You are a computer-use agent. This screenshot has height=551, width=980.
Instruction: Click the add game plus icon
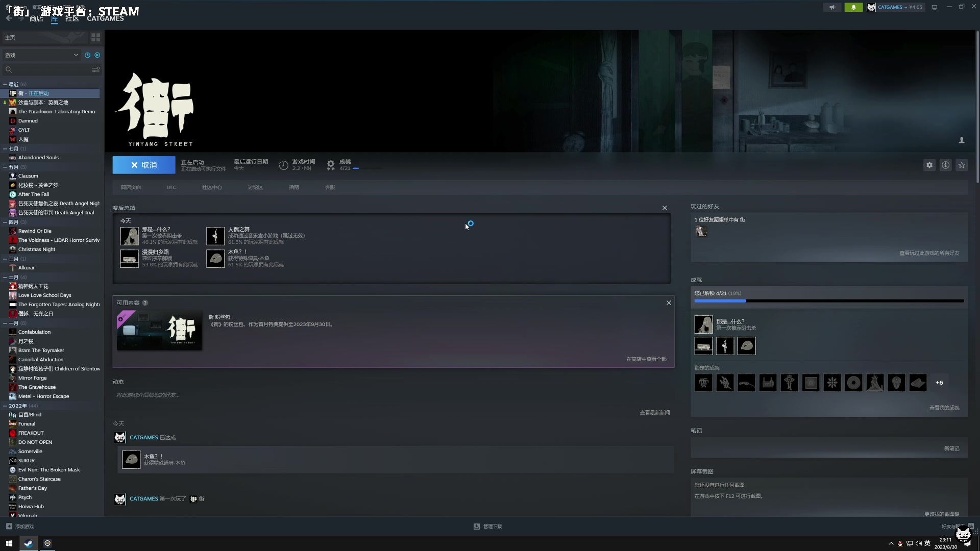click(9, 526)
